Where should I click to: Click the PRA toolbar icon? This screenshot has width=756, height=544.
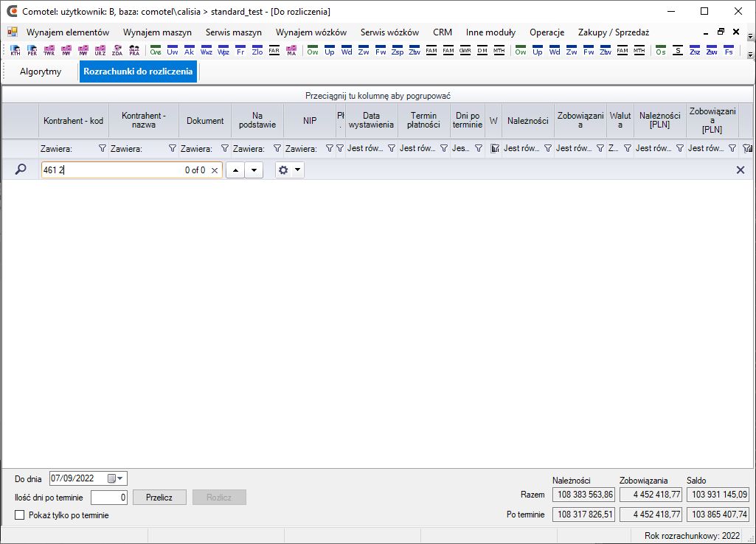pyautogui.click(x=134, y=52)
